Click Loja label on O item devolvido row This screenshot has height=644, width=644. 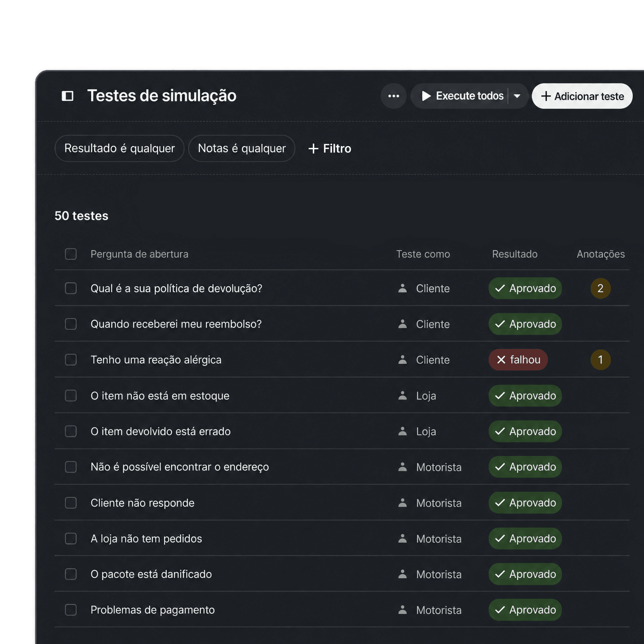(426, 432)
